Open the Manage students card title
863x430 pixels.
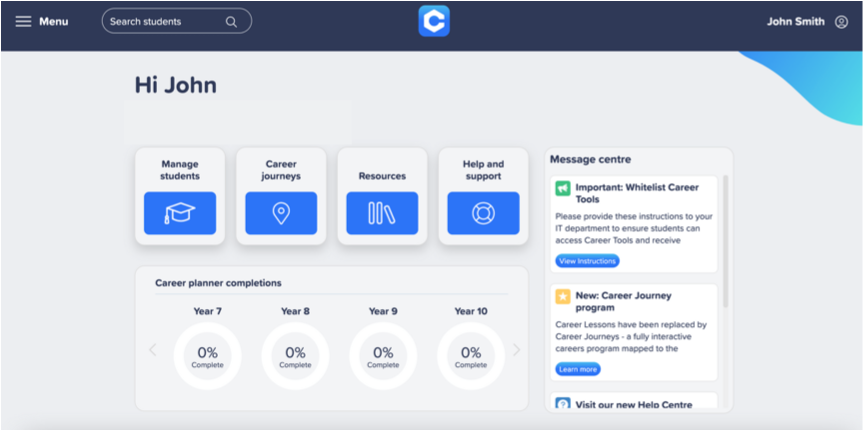[x=180, y=170]
